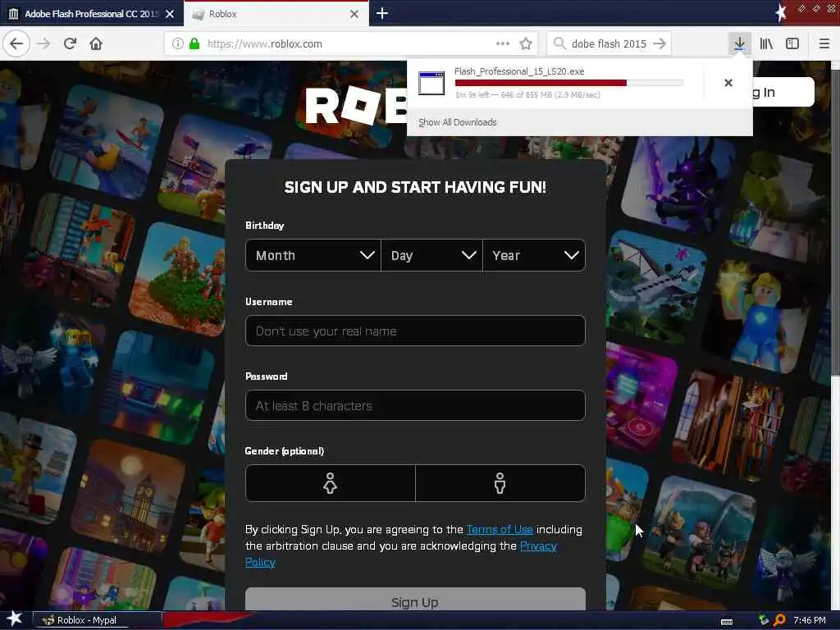Click the keyboard tray icon

(727, 622)
